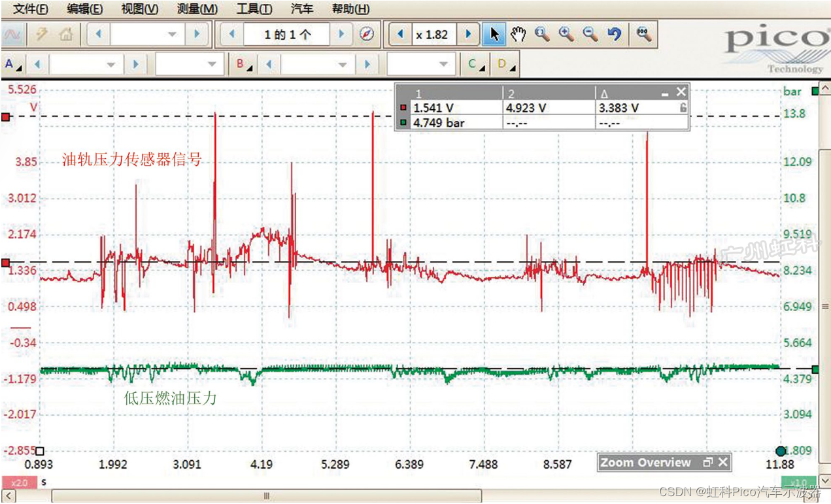Go to next waveform buffer
Screen dimensions: 831x504
(x=341, y=34)
